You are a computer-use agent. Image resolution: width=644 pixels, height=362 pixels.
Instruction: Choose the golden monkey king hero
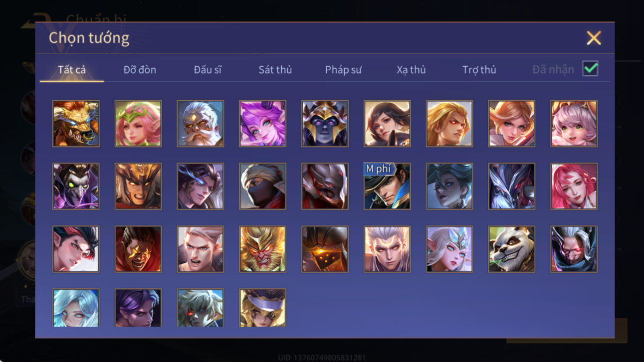pyautogui.click(x=262, y=249)
